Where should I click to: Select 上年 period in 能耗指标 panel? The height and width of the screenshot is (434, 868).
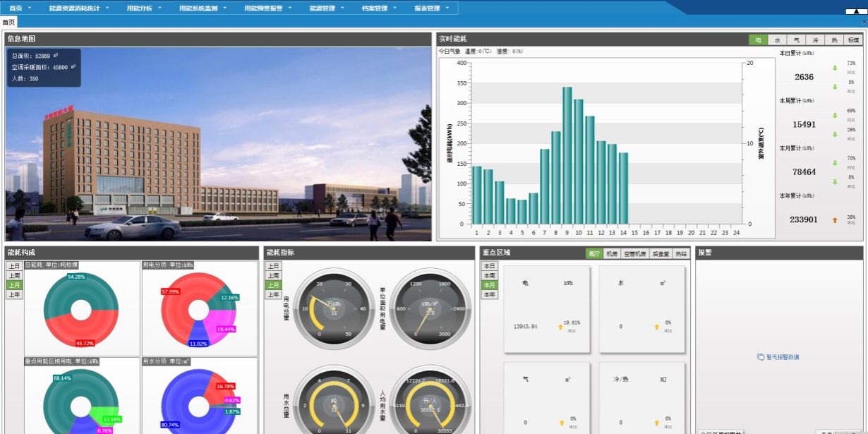tap(272, 294)
